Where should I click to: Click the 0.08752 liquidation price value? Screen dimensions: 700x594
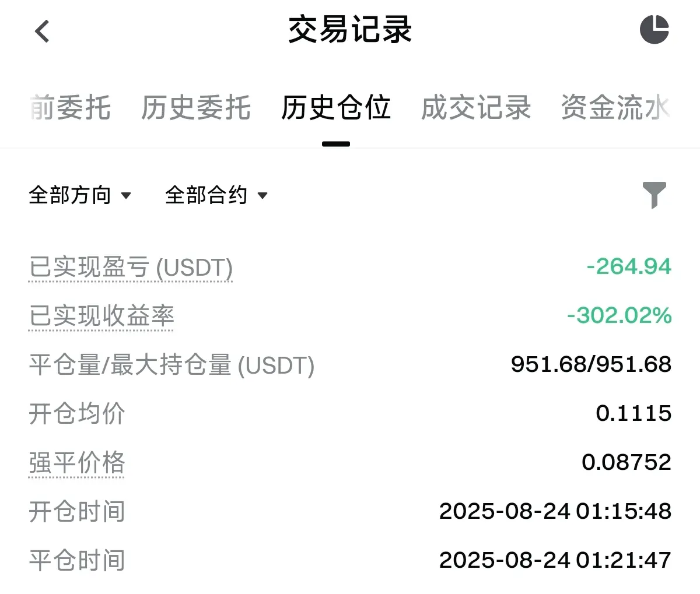pos(626,462)
